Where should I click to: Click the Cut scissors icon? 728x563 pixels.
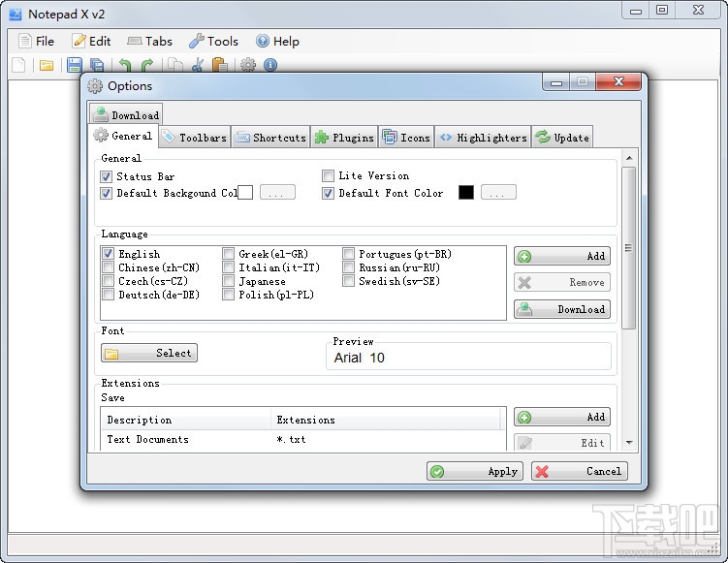click(x=198, y=65)
